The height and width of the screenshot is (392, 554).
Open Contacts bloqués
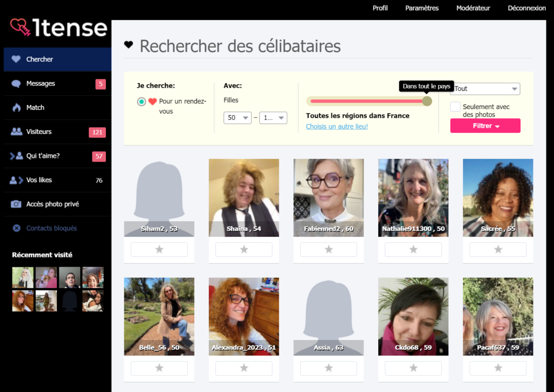coord(57,228)
